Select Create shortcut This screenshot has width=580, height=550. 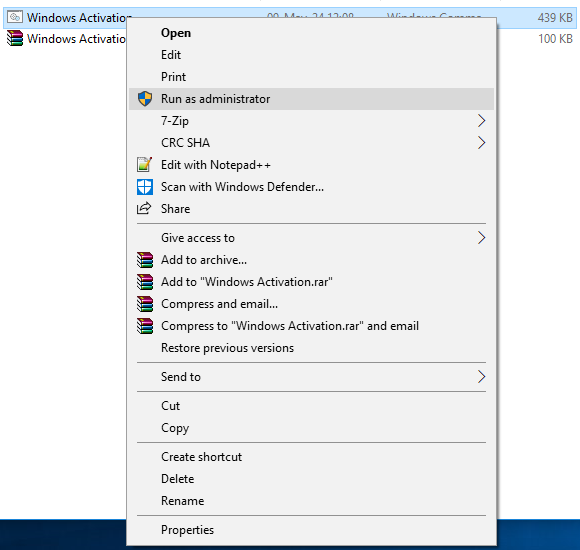[311, 457]
